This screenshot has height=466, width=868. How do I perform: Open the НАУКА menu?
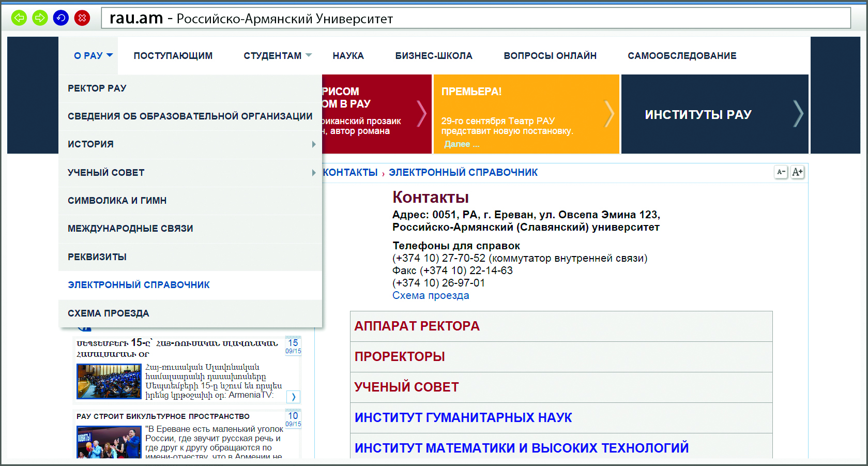(x=348, y=55)
